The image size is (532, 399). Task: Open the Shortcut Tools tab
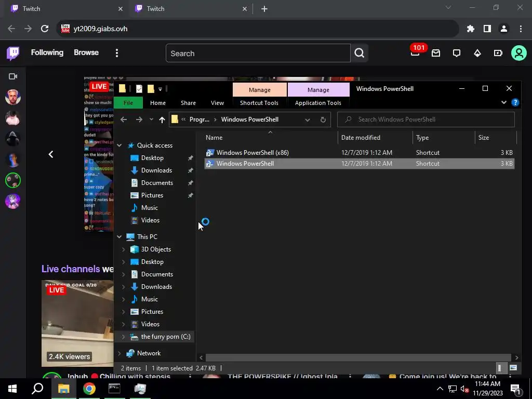click(x=259, y=103)
